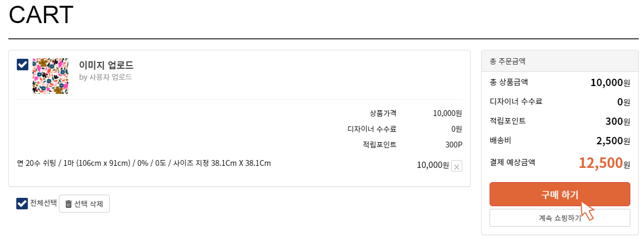The height and width of the screenshot is (244, 644).
Task: Click the 면 20수 쉬팅 option description
Action: (x=144, y=163)
